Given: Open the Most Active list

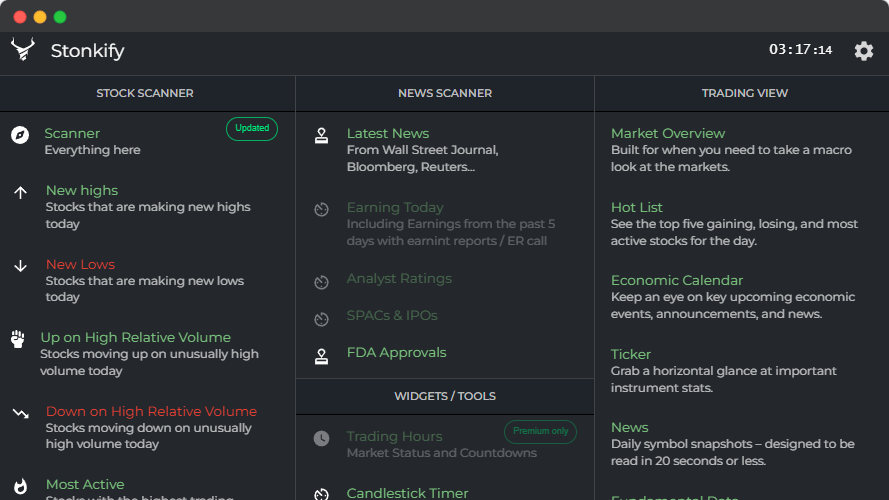Looking at the screenshot, I should tap(85, 485).
